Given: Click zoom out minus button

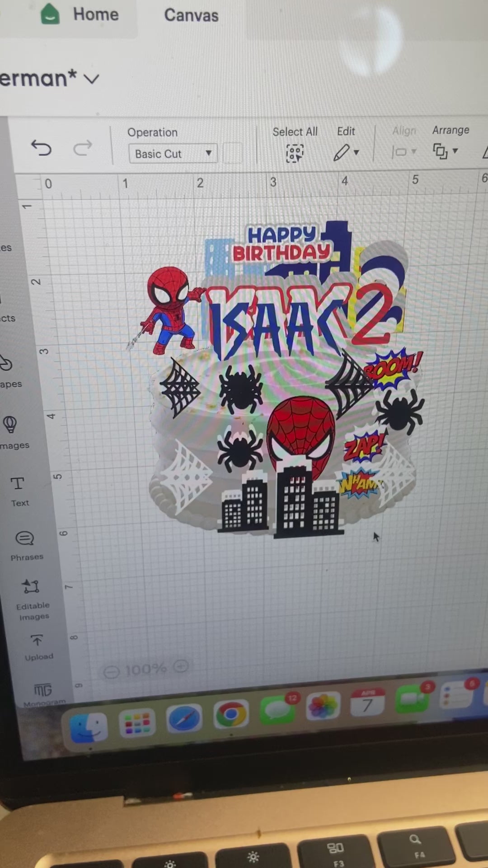Looking at the screenshot, I should pos(111,672).
